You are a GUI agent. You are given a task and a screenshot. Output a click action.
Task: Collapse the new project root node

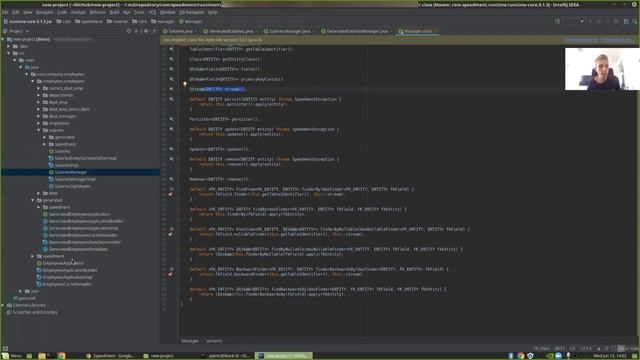pyautogui.click(x=3, y=39)
